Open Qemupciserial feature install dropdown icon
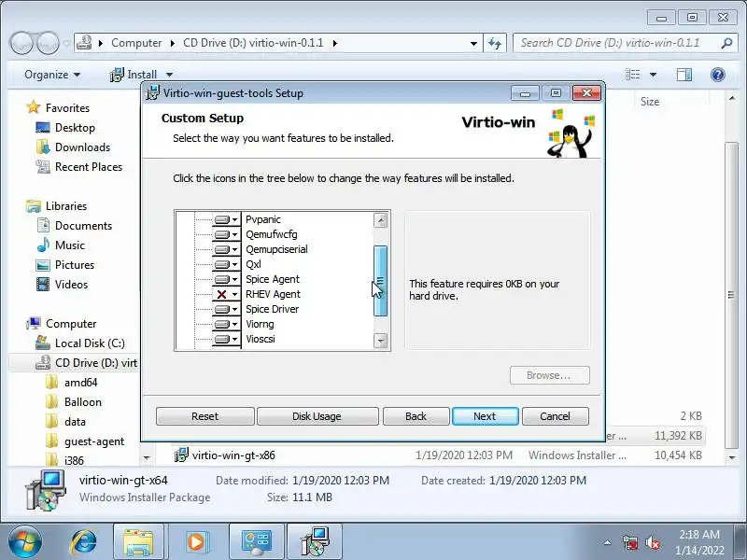747x560 pixels. pos(226,249)
